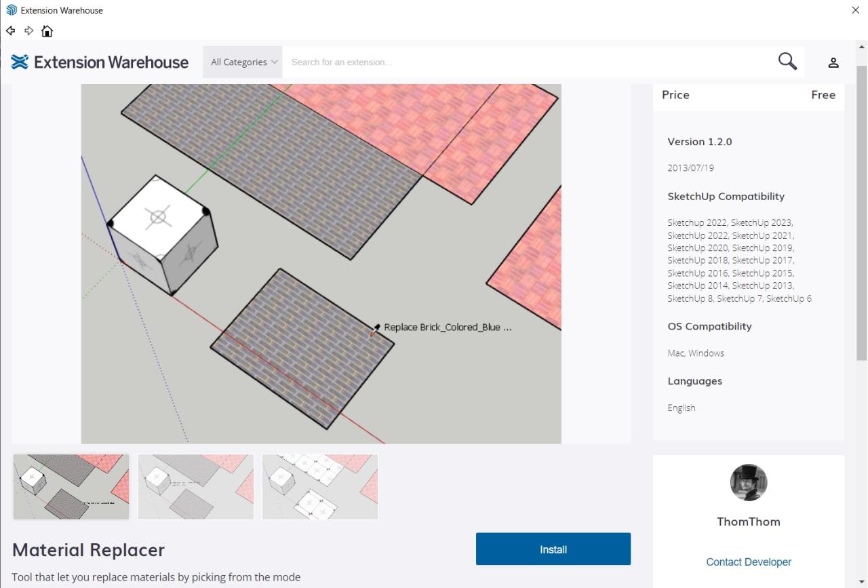The image size is (868, 588).
Task: Go back using the back arrow
Action: [10, 31]
